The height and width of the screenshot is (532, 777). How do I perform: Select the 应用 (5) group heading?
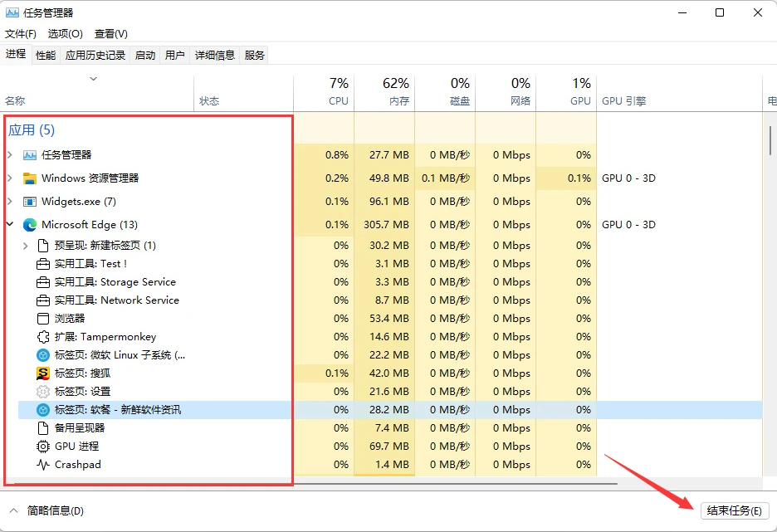click(x=32, y=129)
